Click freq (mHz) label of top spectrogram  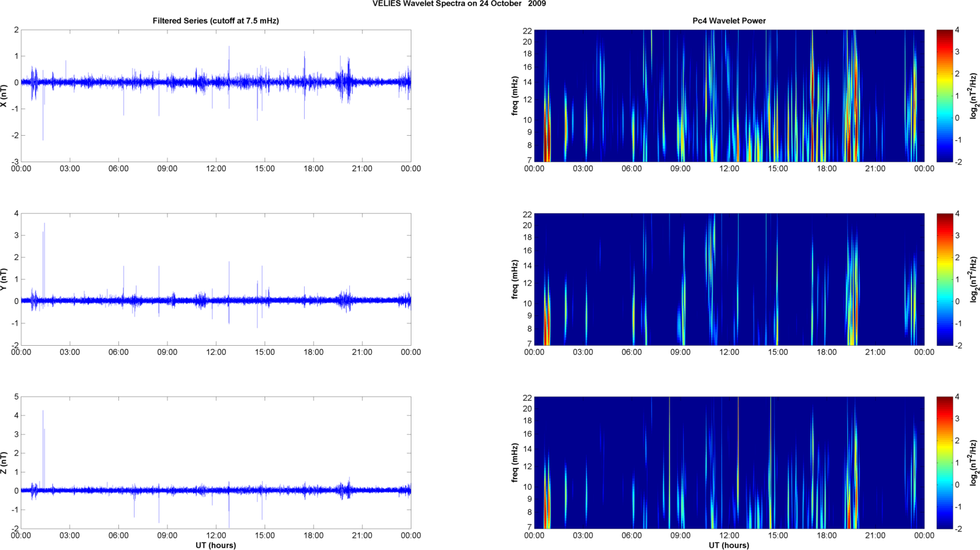515,96
